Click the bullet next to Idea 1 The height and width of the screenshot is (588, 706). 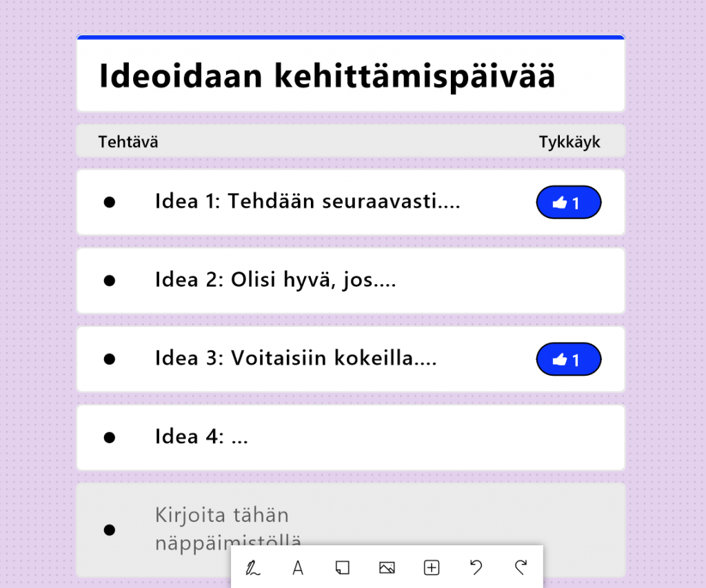click(x=109, y=202)
